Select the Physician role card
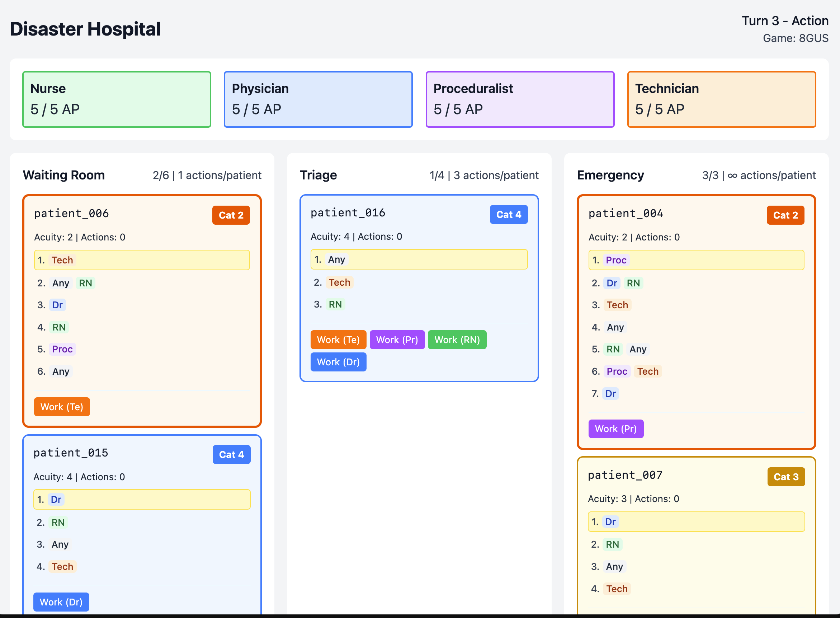Image resolution: width=840 pixels, height=618 pixels. coord(318,99)
